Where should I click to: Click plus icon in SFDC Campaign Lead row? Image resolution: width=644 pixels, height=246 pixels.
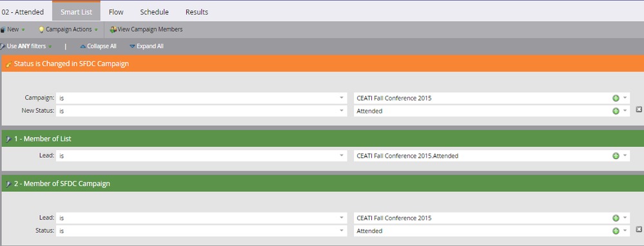pyautogui.click(x=616, y=218)
